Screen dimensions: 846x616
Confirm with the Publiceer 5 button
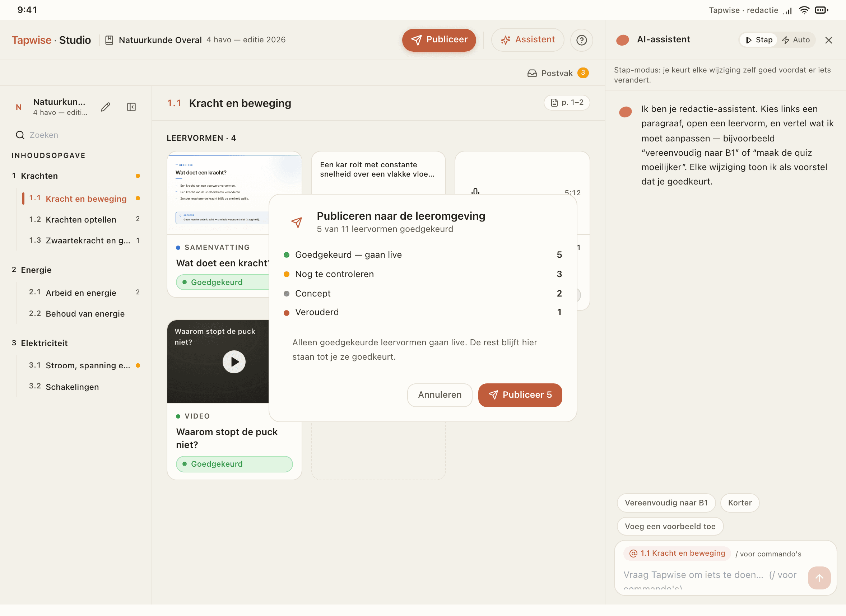tap(520, 395)
